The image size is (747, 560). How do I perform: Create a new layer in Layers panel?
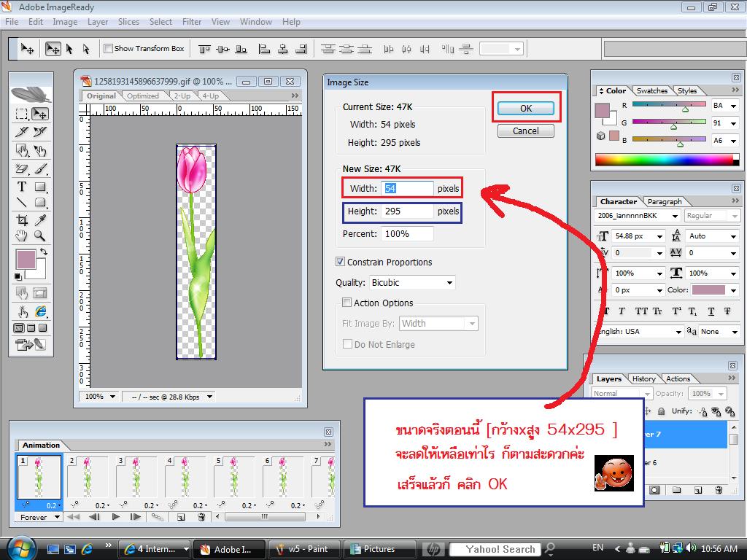coord(698,490)
